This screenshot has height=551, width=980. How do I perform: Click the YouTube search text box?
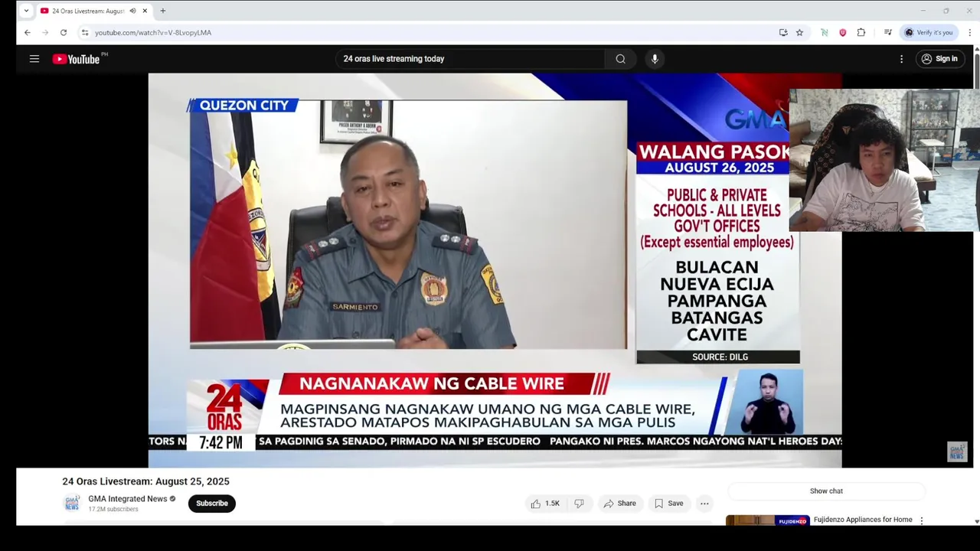[469, 59]
